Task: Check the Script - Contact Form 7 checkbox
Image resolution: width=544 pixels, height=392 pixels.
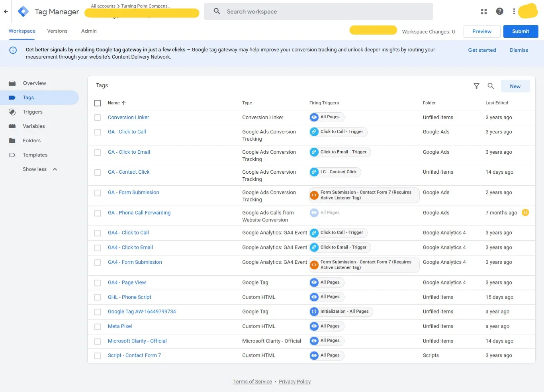Action: pos(98,356)
